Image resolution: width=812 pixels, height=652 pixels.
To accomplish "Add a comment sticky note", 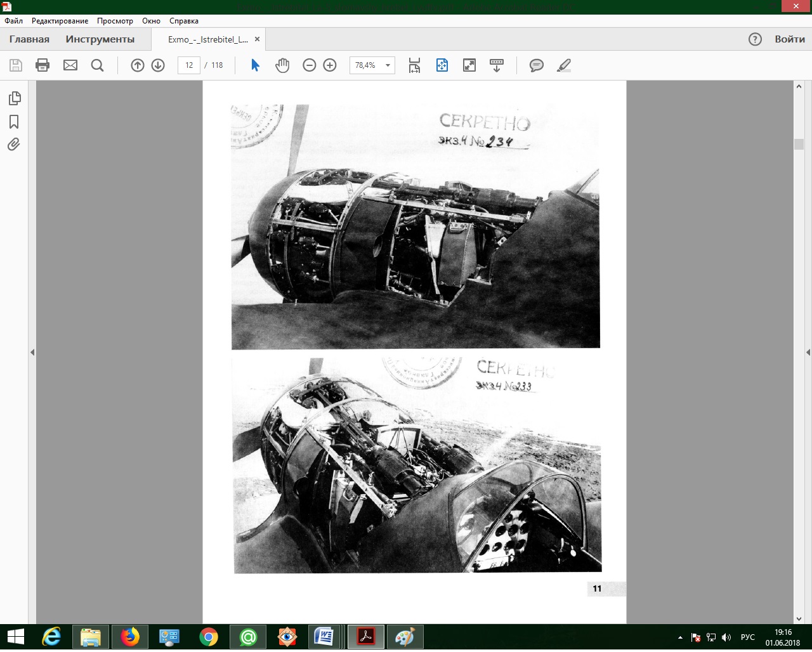I will (537, 65).
